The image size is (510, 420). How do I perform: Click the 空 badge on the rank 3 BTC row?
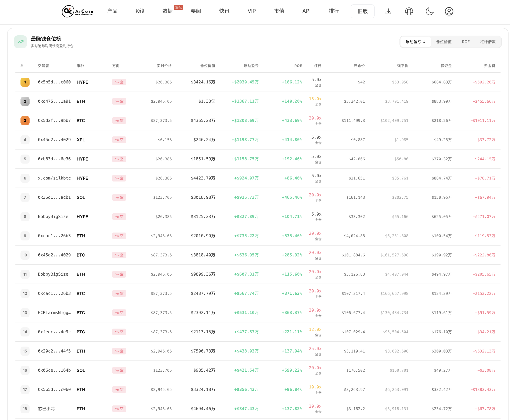point(119,120)
